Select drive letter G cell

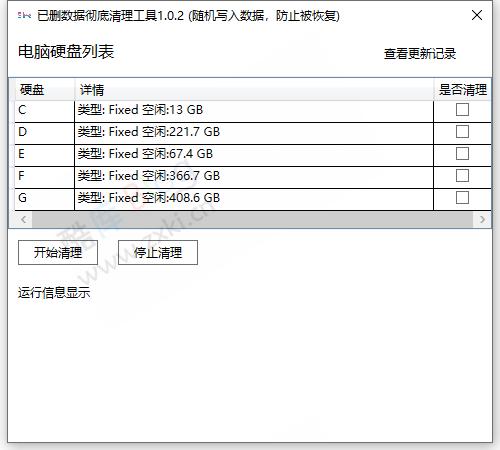pyautogui.click(x=45, y=199)
